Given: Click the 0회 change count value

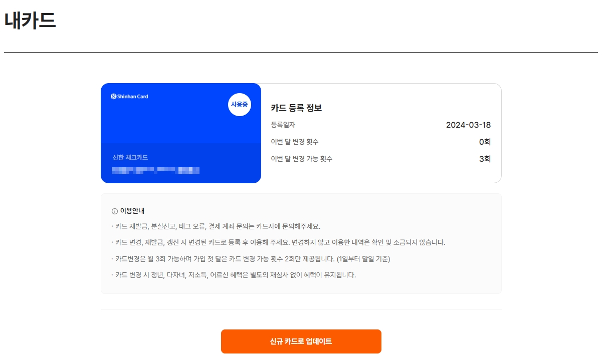Looking at the screenshot, I should tap(485, 142).
